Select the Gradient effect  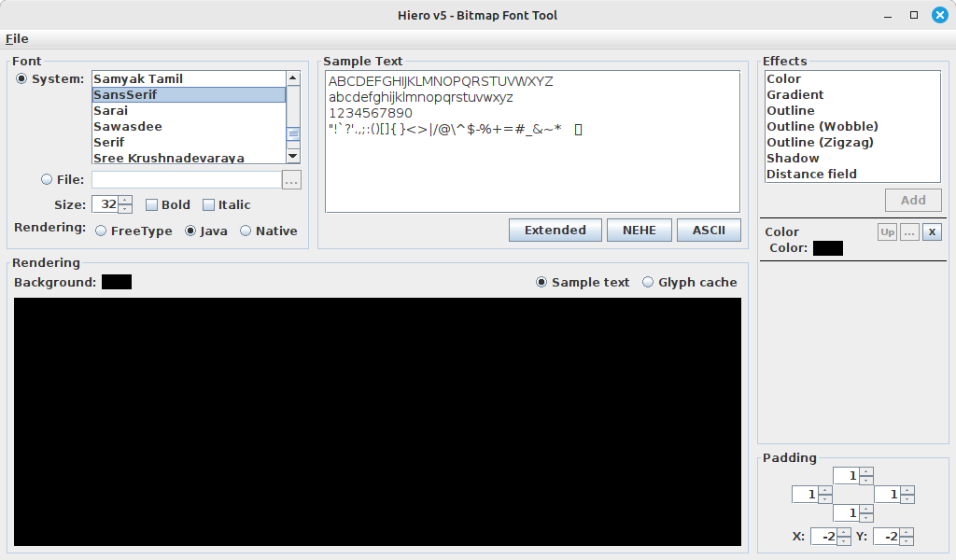[852, 94]
